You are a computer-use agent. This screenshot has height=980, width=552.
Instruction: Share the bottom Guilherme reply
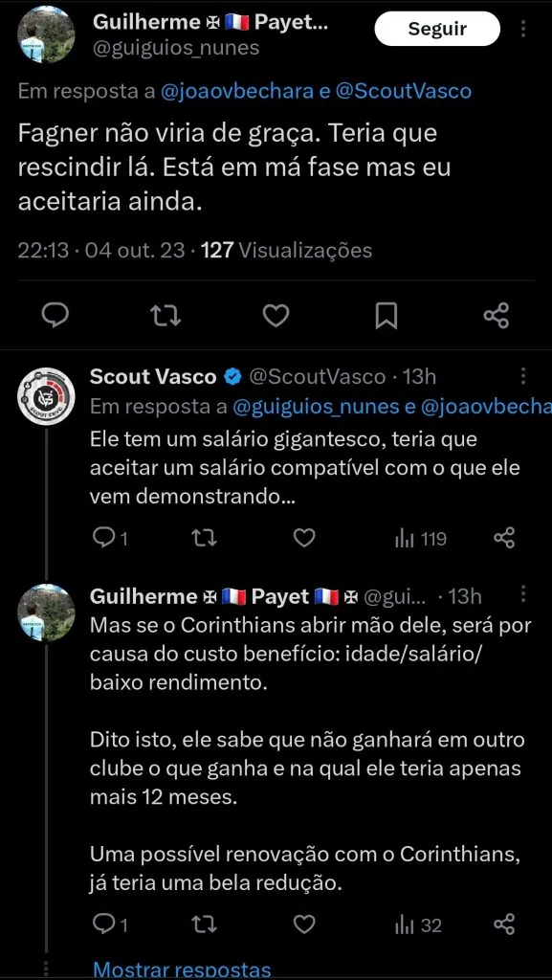pyautogui.click(x=504, y=924)
